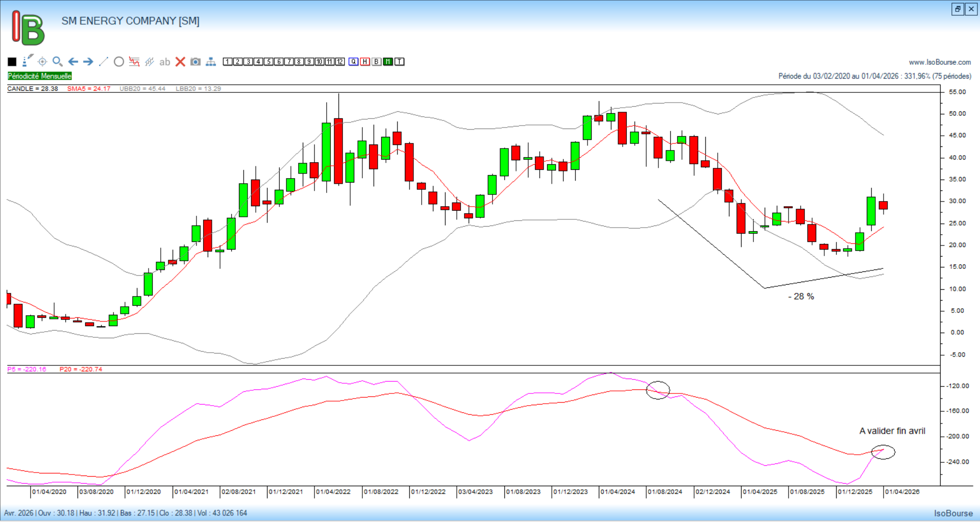The height and width of the screenshot is (522, 980).
Task: Select numbered preset 12
Action: coord(340,62)
